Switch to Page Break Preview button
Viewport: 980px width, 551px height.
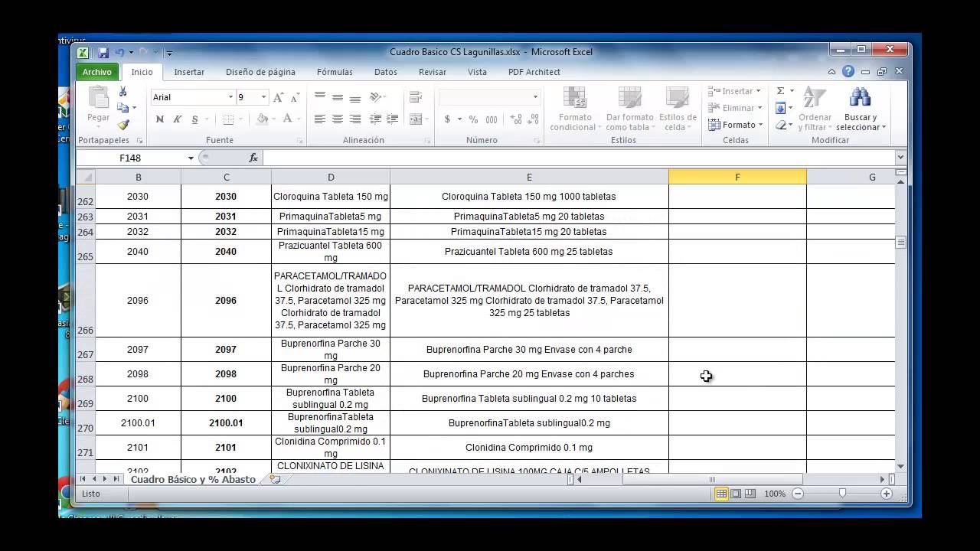coord(750,494)
